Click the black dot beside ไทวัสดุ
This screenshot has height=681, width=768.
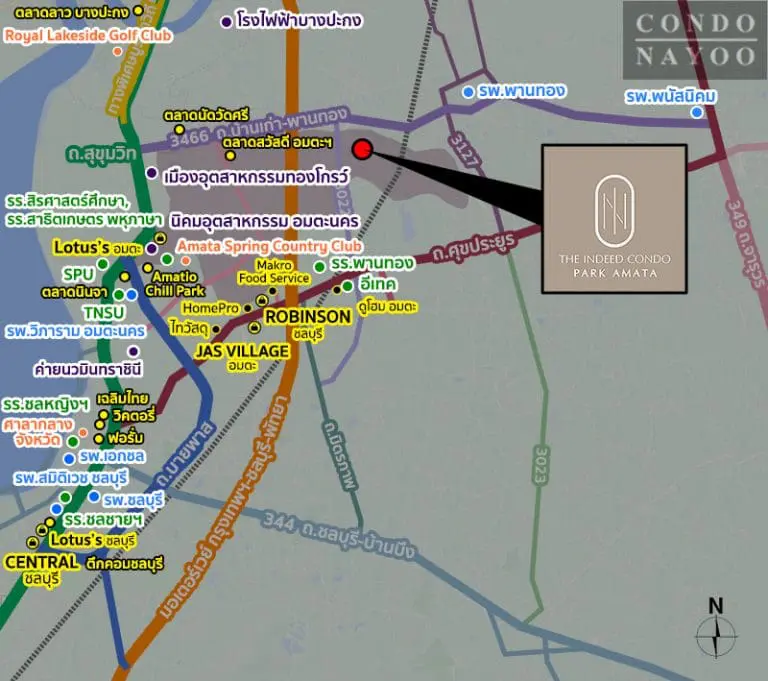coord(216,329)
